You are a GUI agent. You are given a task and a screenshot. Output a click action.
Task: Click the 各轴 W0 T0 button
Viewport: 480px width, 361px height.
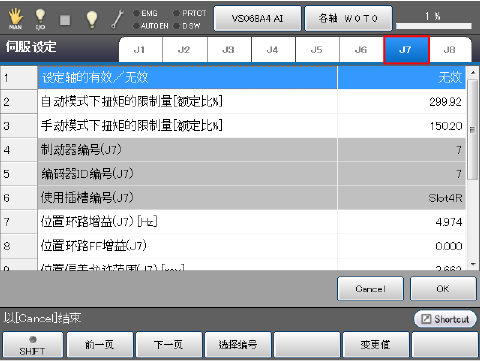348,18
